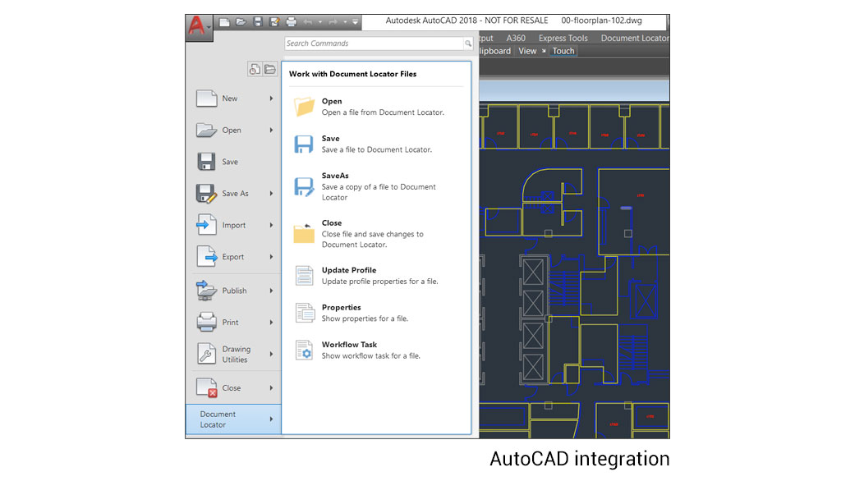Viewport: 841px width, 504px height.
Task: Select Open in the left application menu
Action: tap(234, 131)
